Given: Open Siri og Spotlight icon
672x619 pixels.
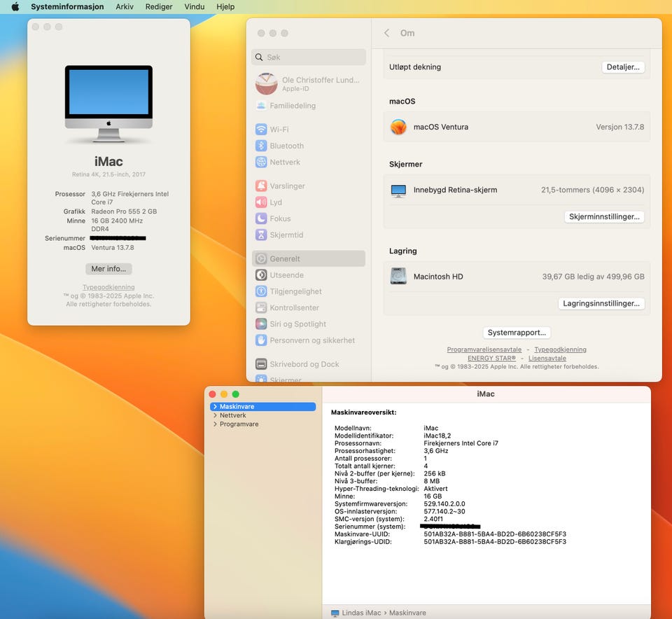Looking at the screenshot, I should click(261, 324).
